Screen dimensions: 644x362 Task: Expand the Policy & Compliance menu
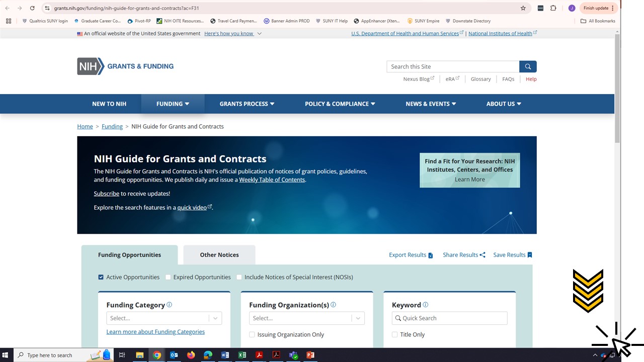click(340, 104)
